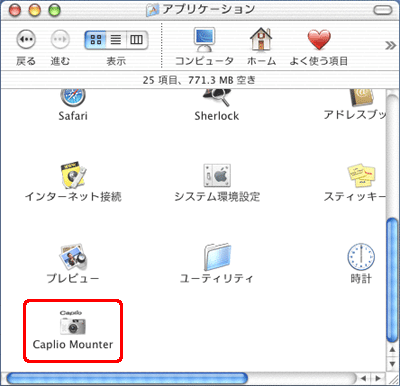This screenshot has width=400, height=386.
Task: Switch to icon view mode
Action: [x=96, y=40]
